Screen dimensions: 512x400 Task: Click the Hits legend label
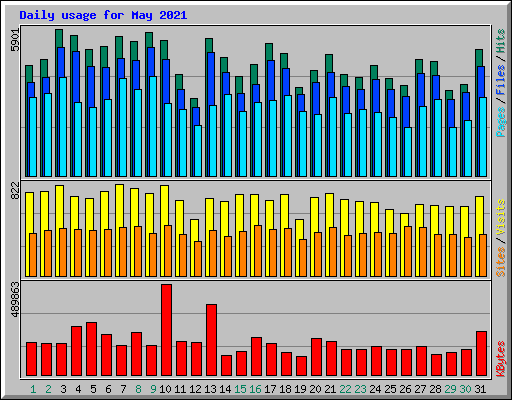click(x=500, y=41)
